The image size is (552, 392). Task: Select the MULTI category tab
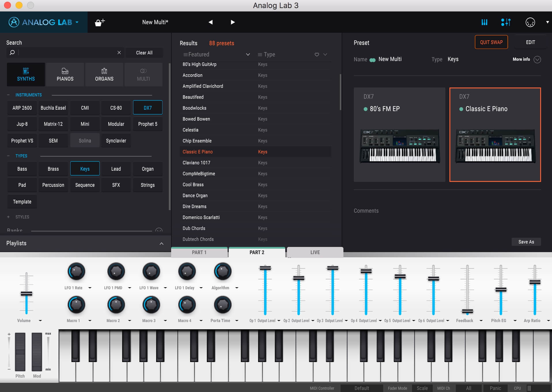point(143,75)
